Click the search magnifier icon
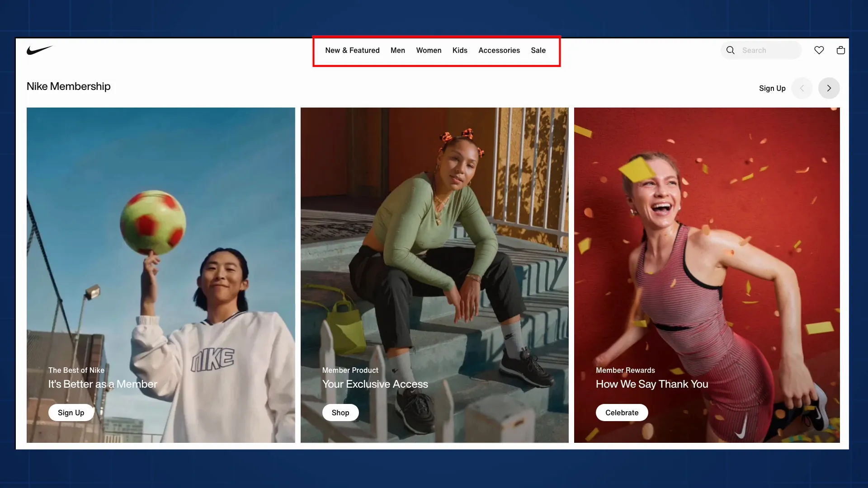 pos(731,50)
